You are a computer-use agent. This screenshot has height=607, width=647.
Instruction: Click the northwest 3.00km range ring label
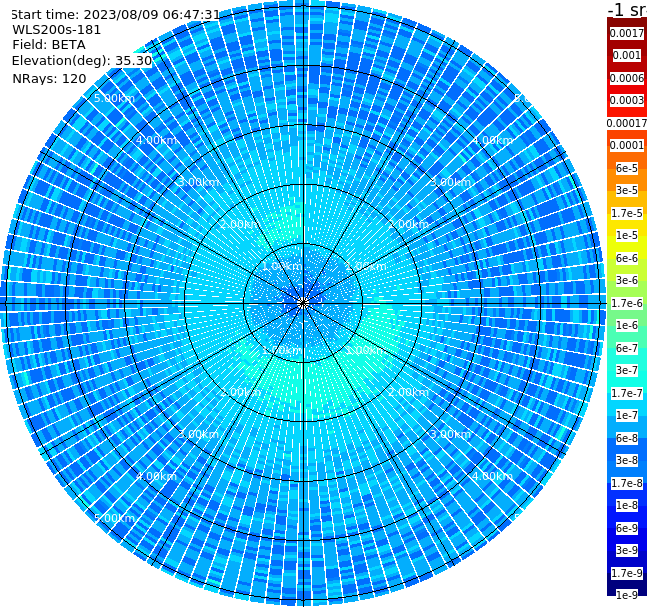point(198,182)
